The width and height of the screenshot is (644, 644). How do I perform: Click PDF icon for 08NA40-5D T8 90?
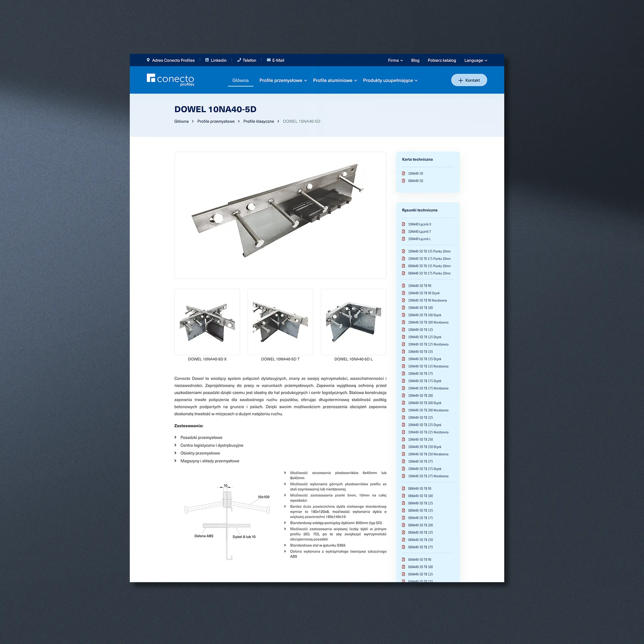(x=403, y=489)
